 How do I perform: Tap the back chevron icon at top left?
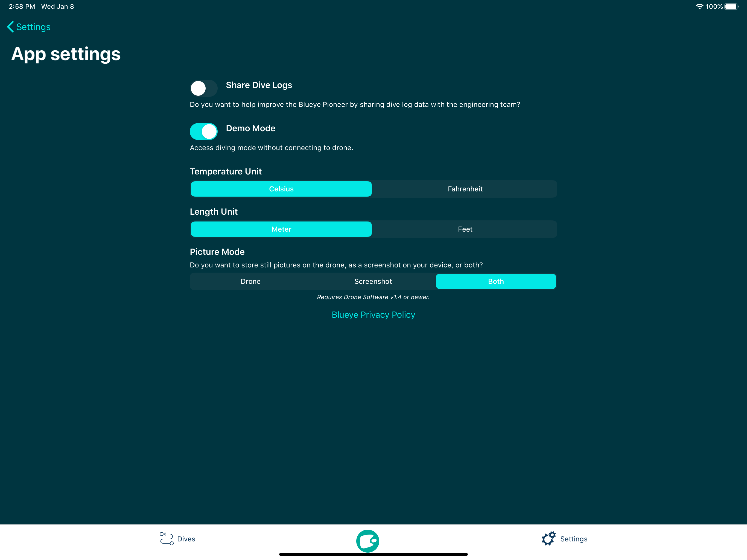point(10,27)
